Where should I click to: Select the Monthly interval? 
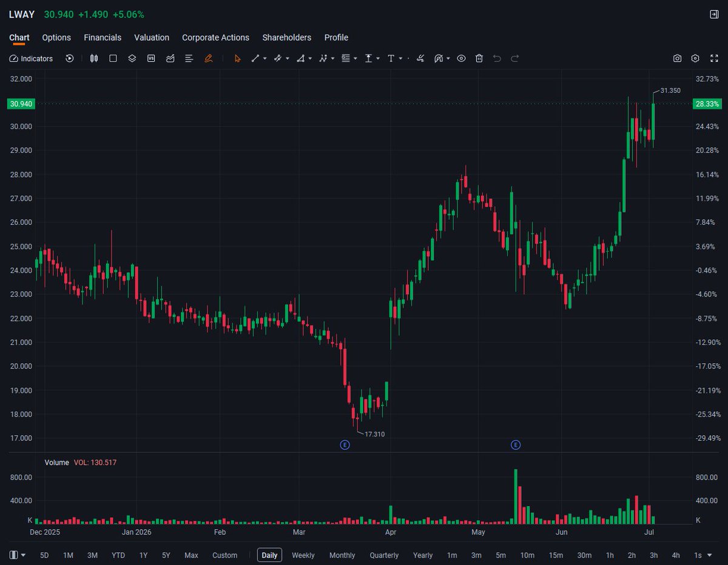point(342,555)
